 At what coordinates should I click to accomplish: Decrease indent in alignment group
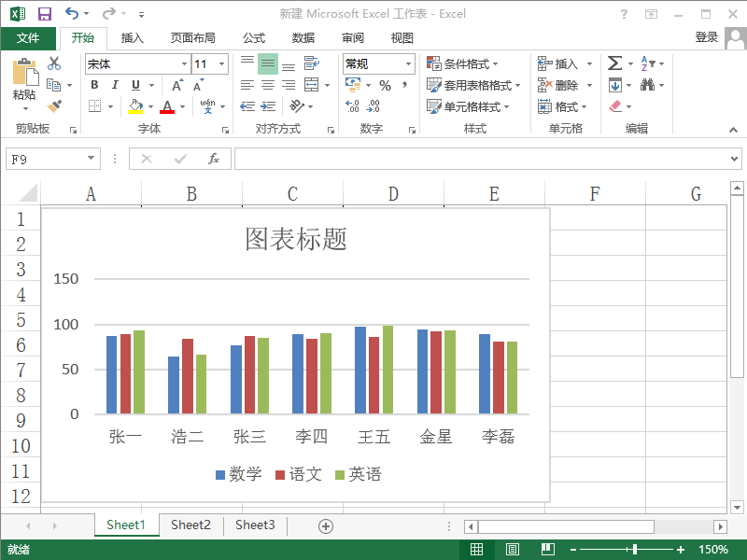pos(247,106)
